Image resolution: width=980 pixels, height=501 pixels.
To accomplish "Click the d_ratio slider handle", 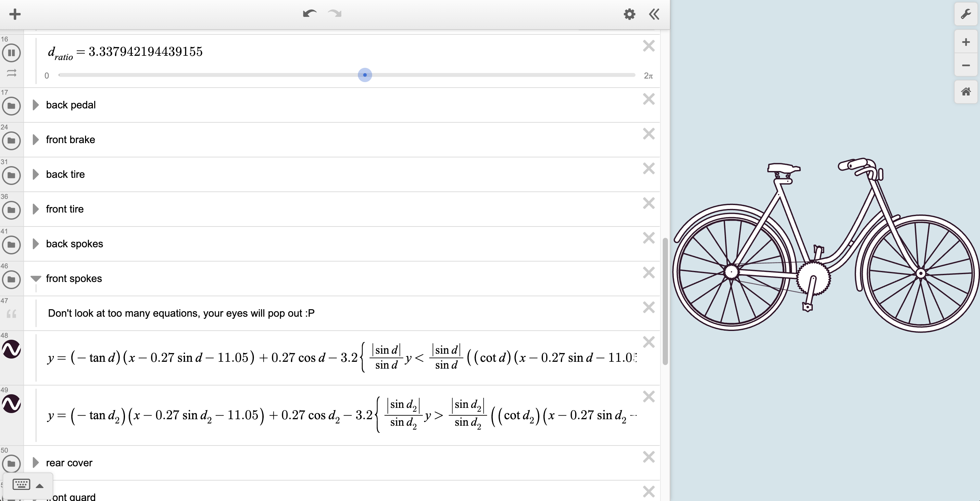I will (365, 75).
